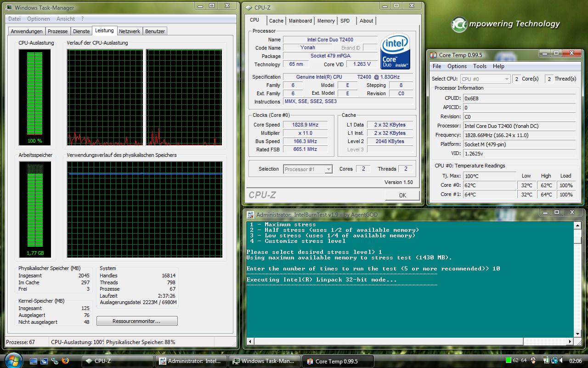Click Task-Manager title bar icon
588x368 pixels.
(9, 7)
